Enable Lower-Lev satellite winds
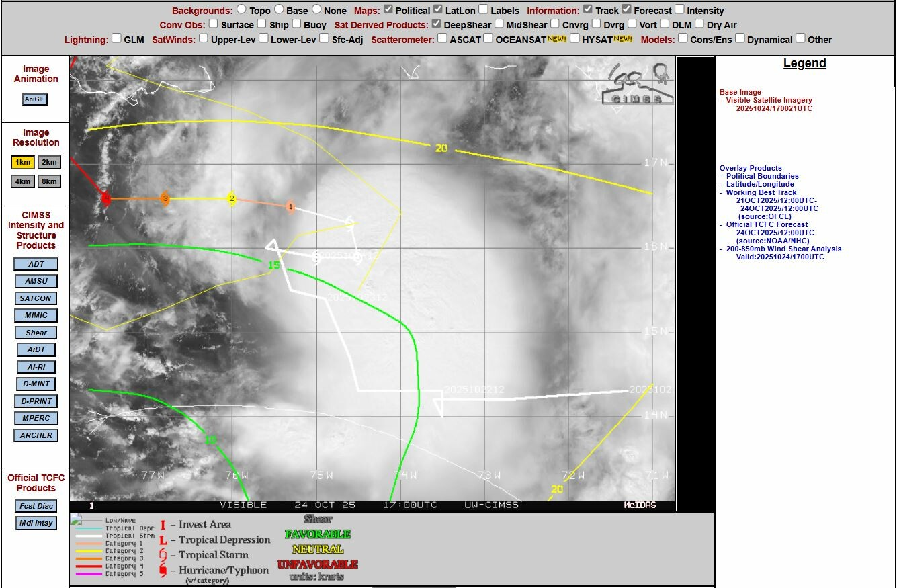Screen dimensions: 897x588 pos(263,38)
